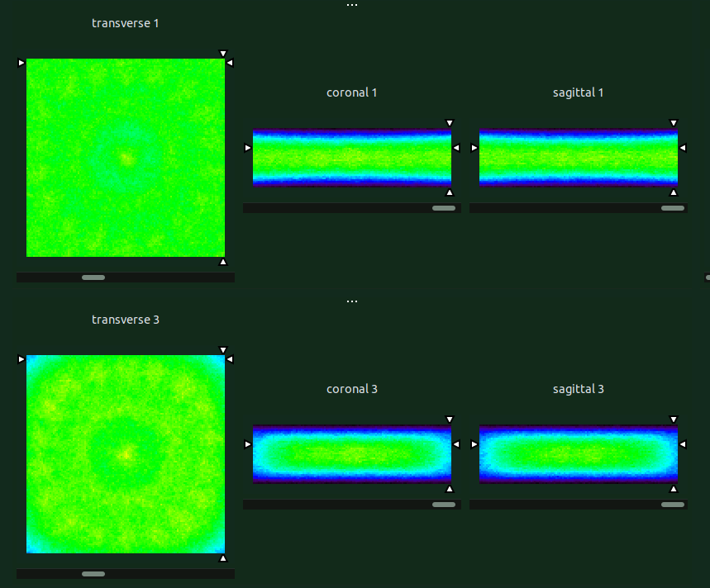Click the 'transverse 3' label
The width and height of the screenshot is (710, 588).
coord(126,320)
